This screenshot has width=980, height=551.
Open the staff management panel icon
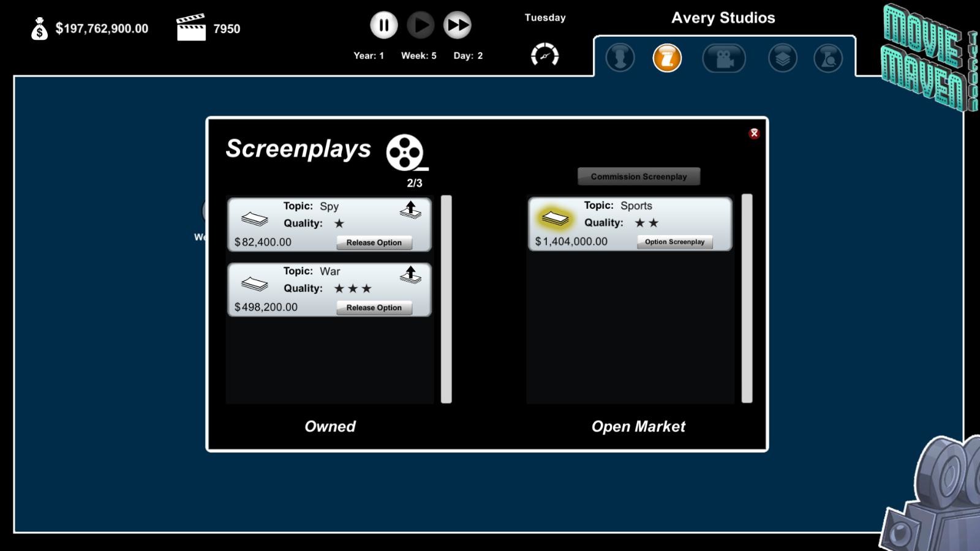click(x=619, y=58)
